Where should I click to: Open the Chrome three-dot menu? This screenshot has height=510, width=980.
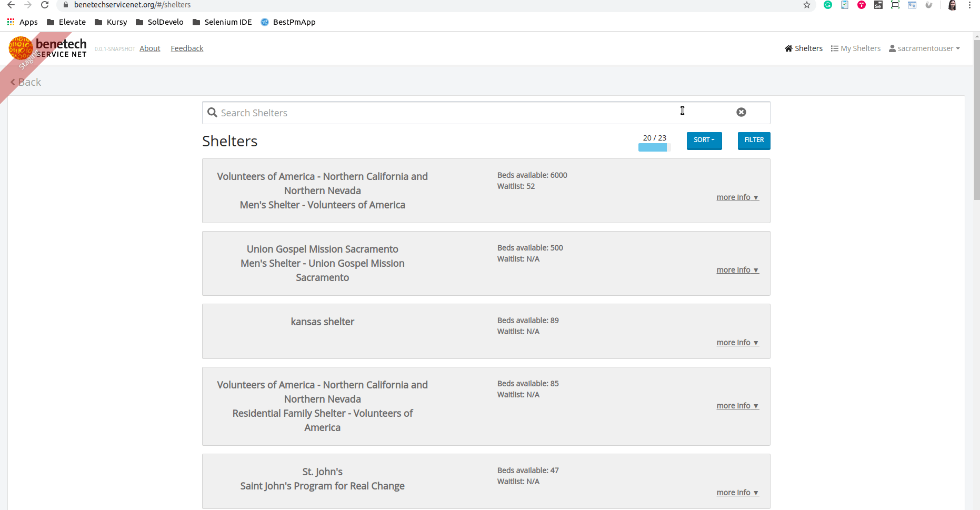click(970, 5)
